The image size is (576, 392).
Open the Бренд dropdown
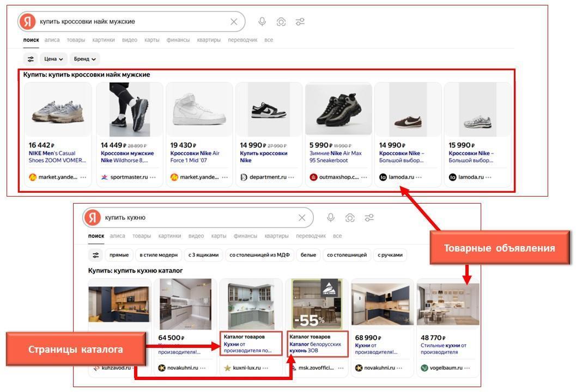coord(85,59)
